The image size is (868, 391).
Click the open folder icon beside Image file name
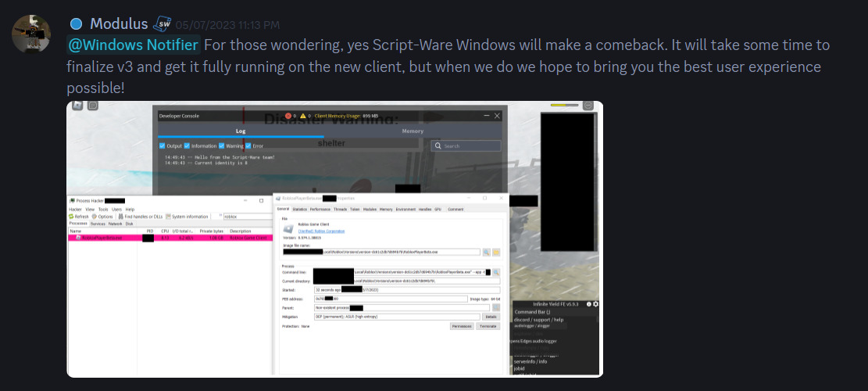(x=496, y=252)
